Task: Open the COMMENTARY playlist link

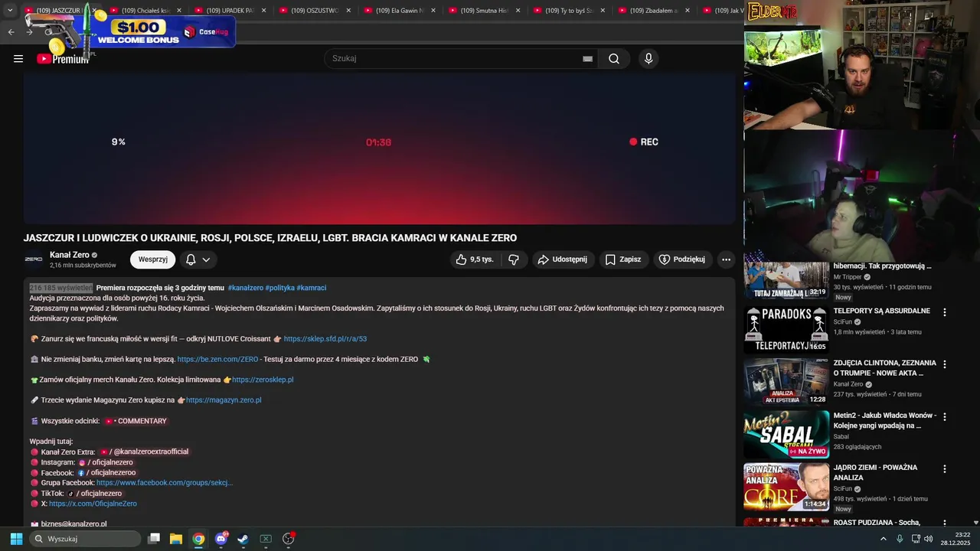Action: 136,421
